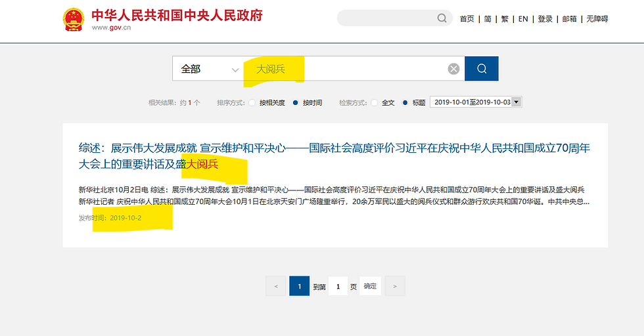Open the 无障碍 accessibility link
This screenshot has height=336, width=644.
[x=597, y=19]
